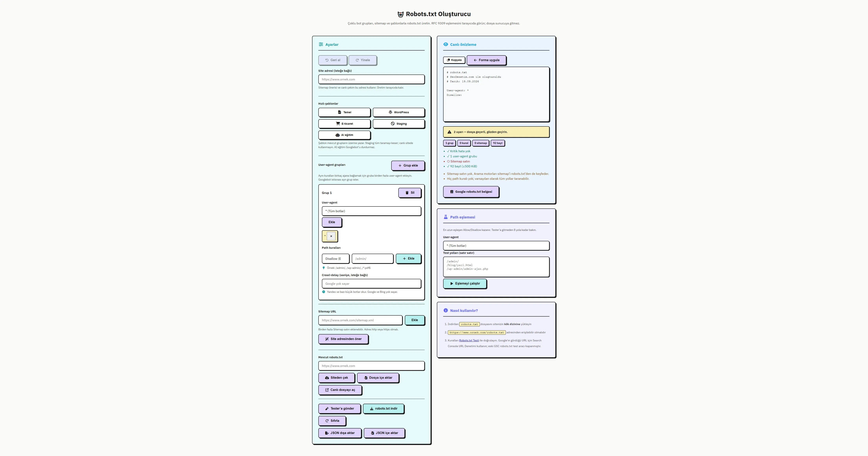Click the flask icon beside Path eşlemesi
This screenshot has width=868, height=456.
pyautogui.click(x=445, y=217)
